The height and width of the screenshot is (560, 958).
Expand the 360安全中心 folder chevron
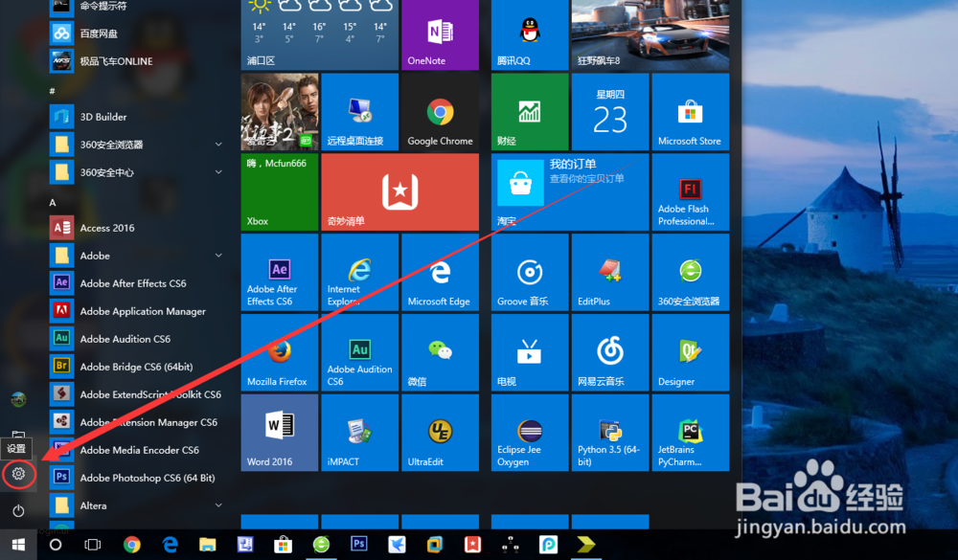pyautogui.click(x=218, y=172)
